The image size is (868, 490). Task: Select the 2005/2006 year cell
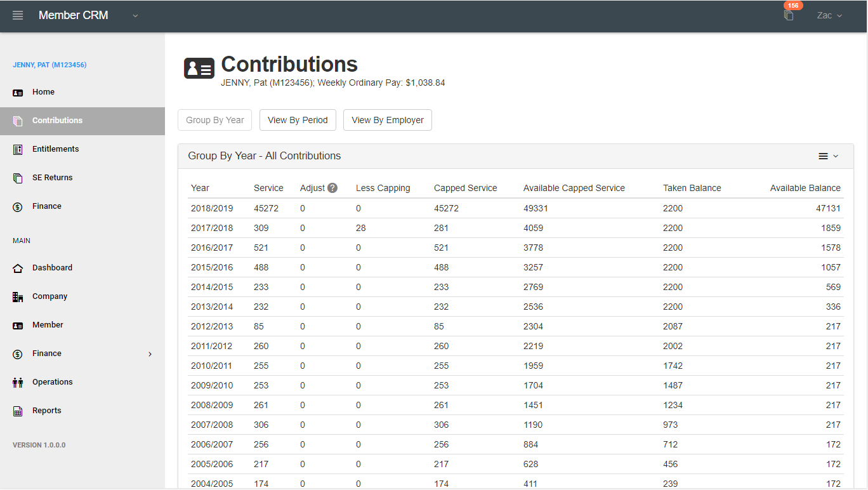pyautogui.click(x=212, y=464)
